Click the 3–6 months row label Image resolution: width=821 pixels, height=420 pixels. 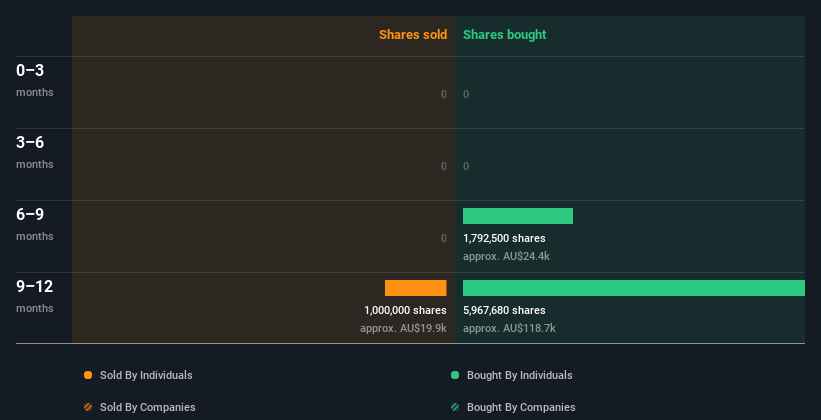pos(35,152)
